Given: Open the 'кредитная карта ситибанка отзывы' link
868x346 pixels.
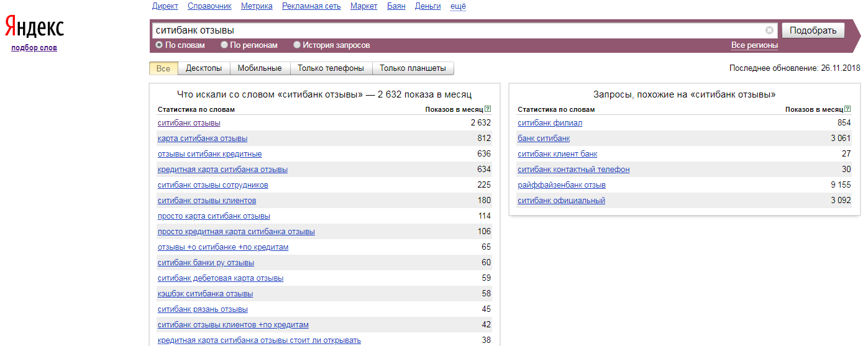Looking at the screenshot, I should (x=222, y=170).
